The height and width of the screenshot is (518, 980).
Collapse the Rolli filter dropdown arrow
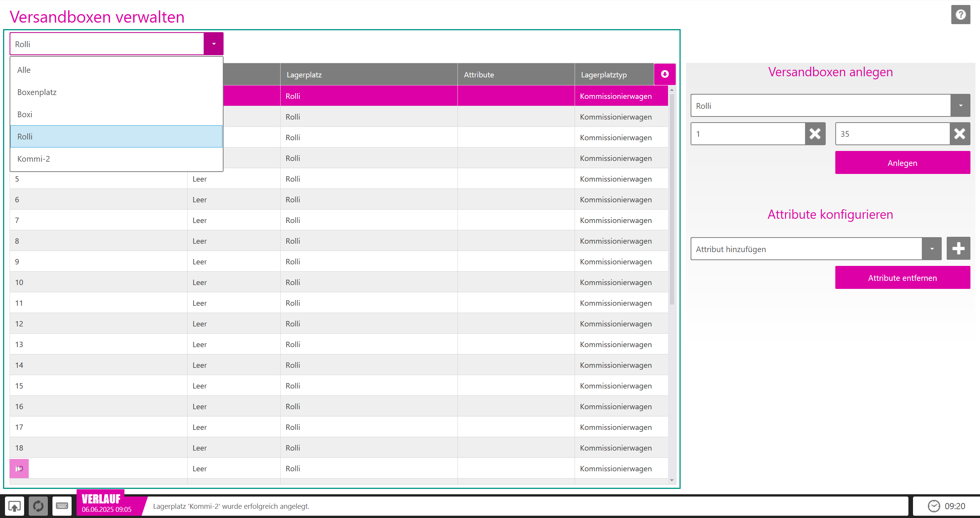[214, 44]
